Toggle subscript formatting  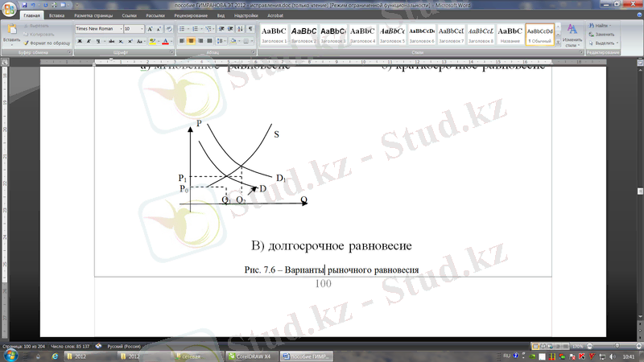click(121, 41)
